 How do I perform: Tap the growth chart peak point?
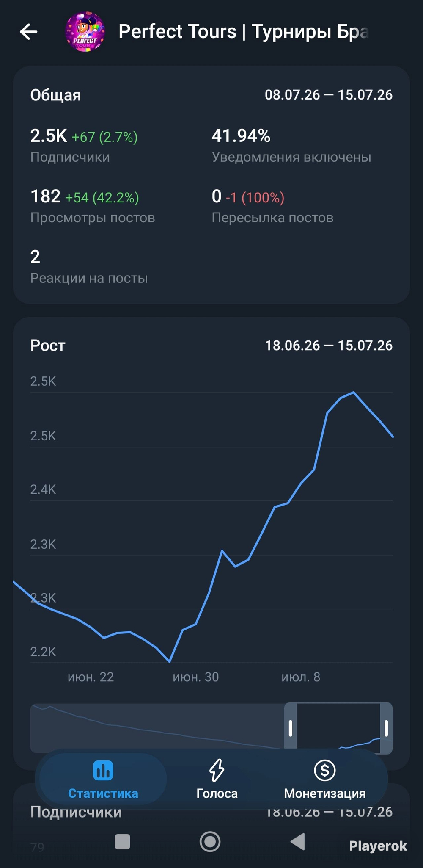[354, 393]
